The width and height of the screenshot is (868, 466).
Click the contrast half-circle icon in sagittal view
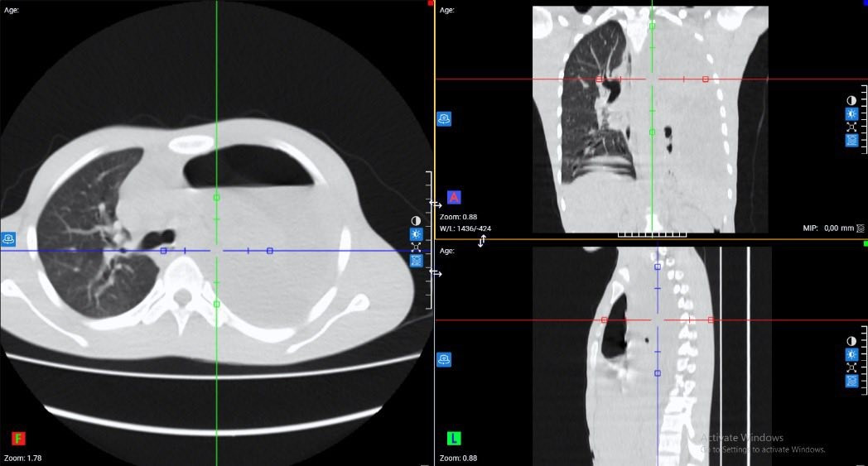point(851,341)
